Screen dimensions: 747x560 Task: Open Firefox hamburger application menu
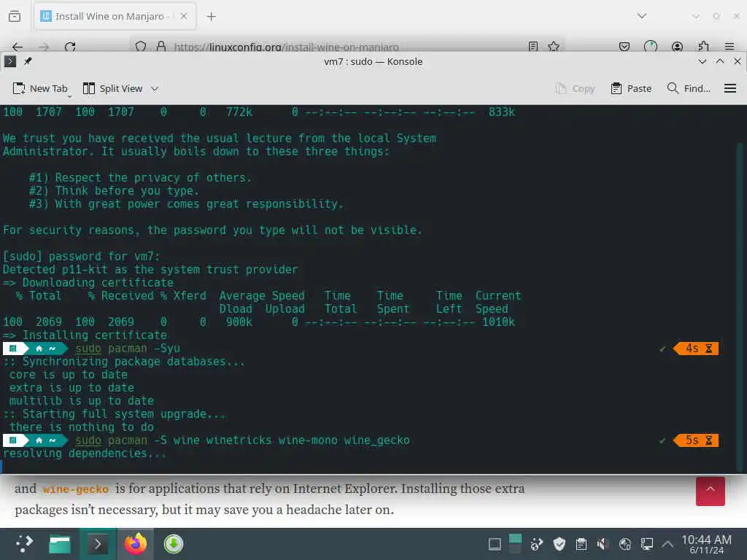pyautogui.click(x=729, y=47)
